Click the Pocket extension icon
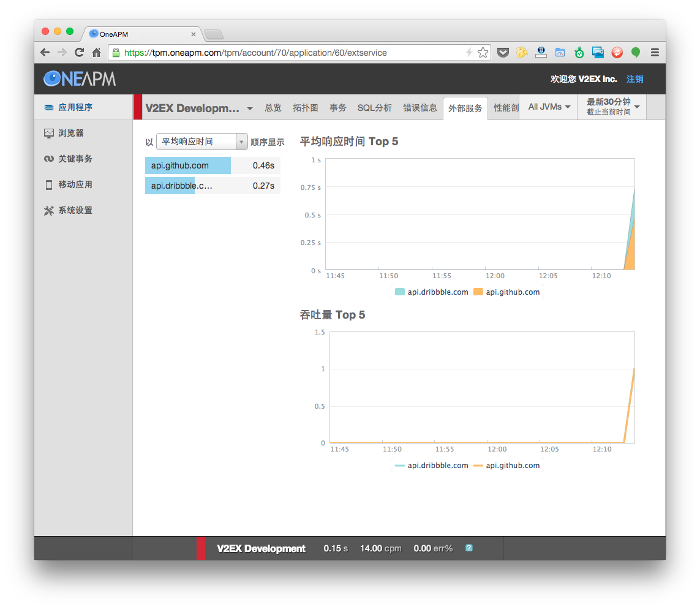This screenshot has height=609, width=700. coord(502,53)
